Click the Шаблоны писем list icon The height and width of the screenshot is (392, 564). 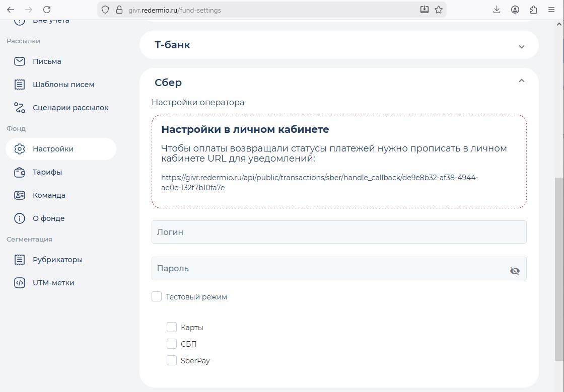[x=20, y=85]
